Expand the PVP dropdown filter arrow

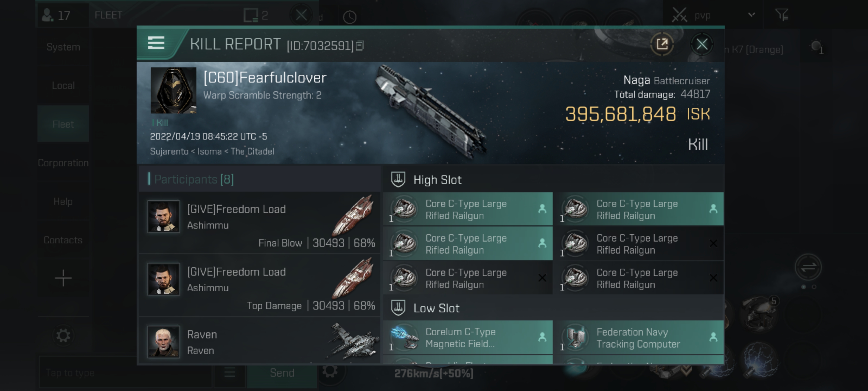752,15
